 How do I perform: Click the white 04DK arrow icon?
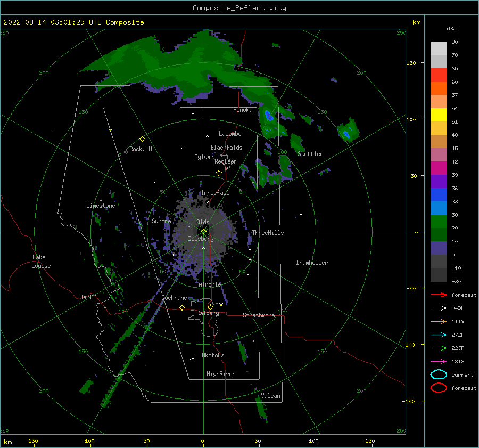(x=439, y=308)
